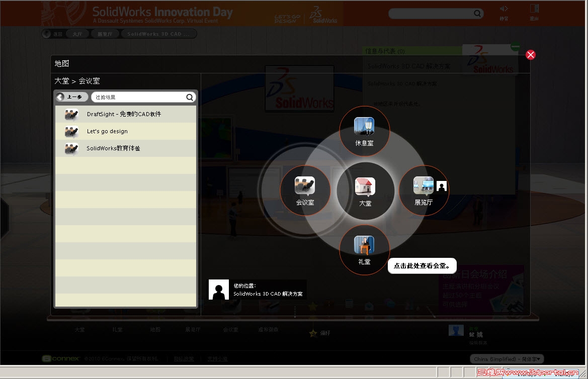
Task: Open the China (Simplified) language dropdown
Action: (x=507, y=359)
